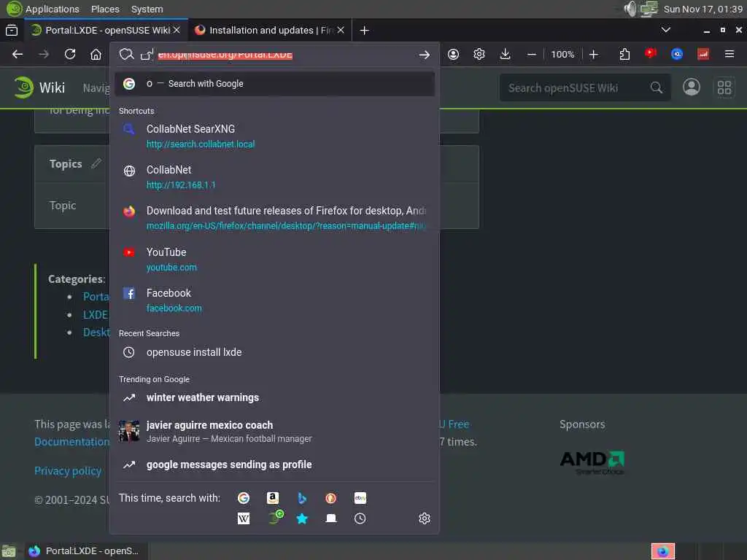Image resolution: width=747 pixels, height=560 pixels.
Task: Add the openSUSE search engine
Action: click(275, 518)
